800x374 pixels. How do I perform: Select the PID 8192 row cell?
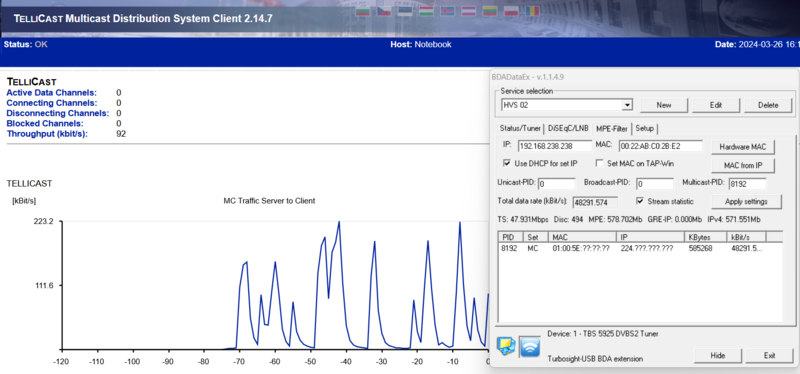click(509, 248)
